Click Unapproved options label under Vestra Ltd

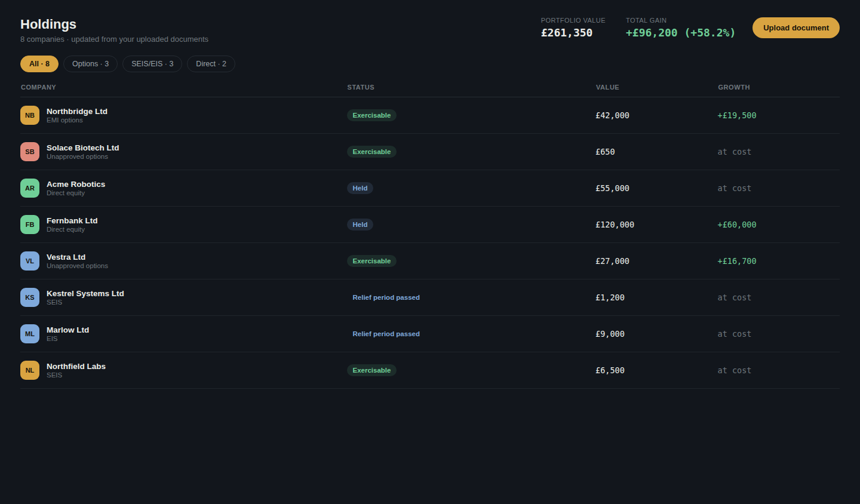[77, 266]
